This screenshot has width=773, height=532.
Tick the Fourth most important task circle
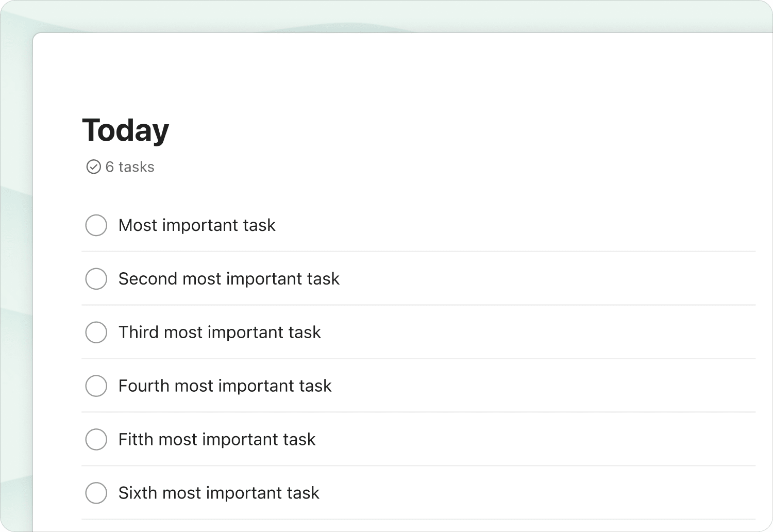coord(96,386)
